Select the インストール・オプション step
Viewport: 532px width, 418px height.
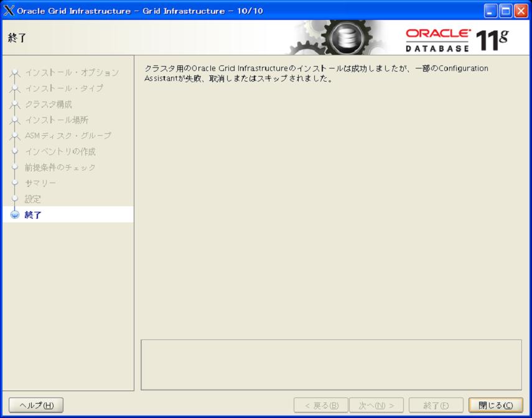point(72,72)
